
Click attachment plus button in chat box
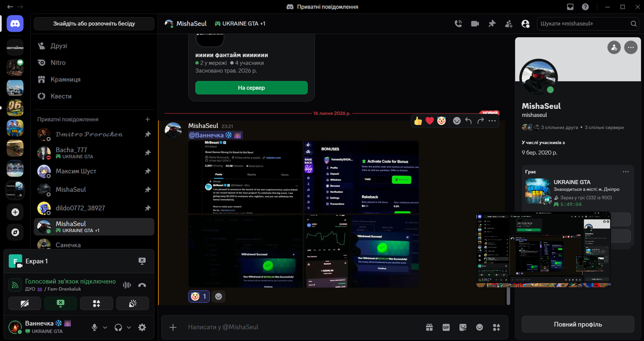click(x=173, y=327)
